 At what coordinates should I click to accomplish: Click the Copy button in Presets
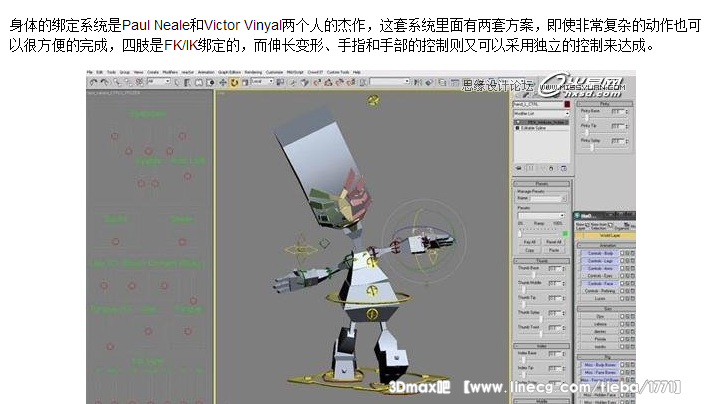click(530, 250)
